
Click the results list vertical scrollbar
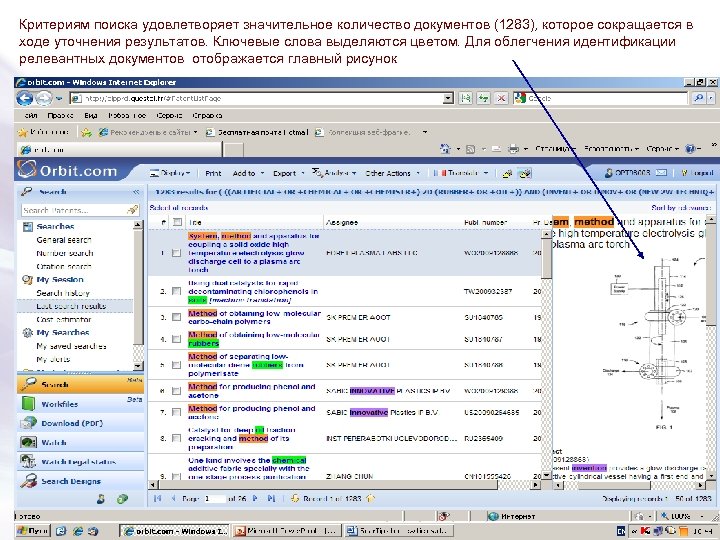coord(546,354)
